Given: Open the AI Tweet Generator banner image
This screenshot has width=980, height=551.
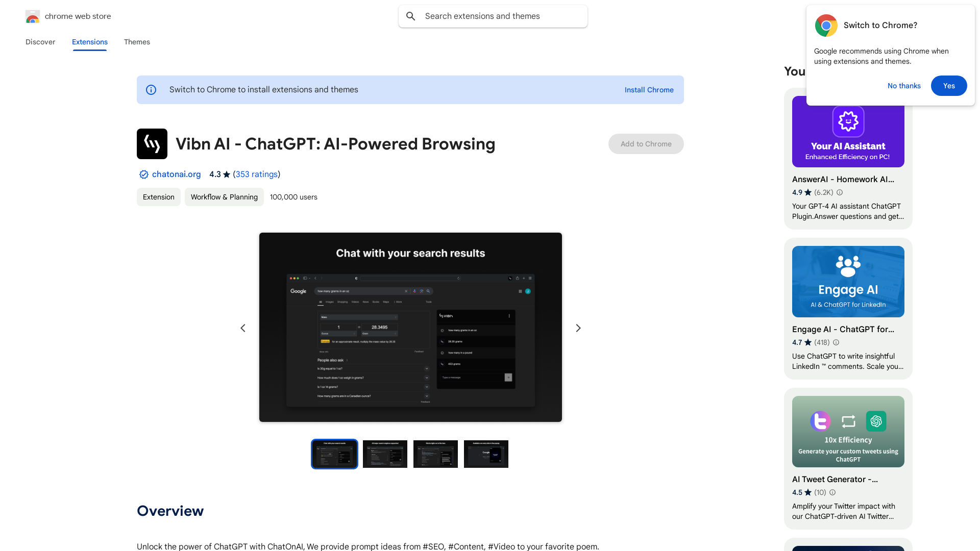Looking at the screenshot, I should [x=848, y=432].
